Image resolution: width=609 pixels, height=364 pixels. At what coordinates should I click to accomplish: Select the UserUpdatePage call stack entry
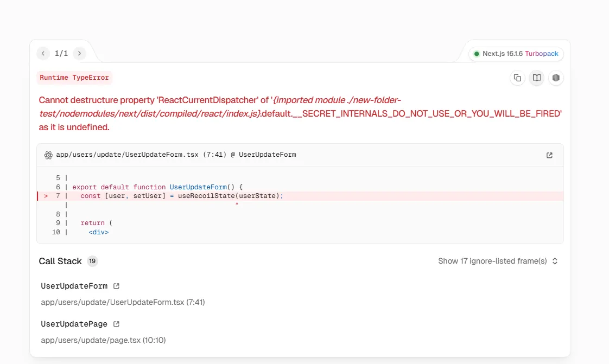[x=74, y=324]
